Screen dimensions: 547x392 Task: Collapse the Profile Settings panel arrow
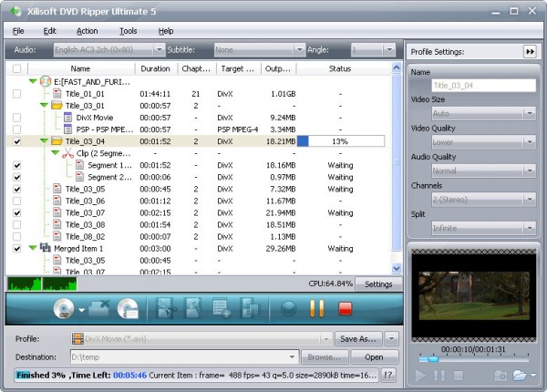pyautogui.click(x=529, y=52)
